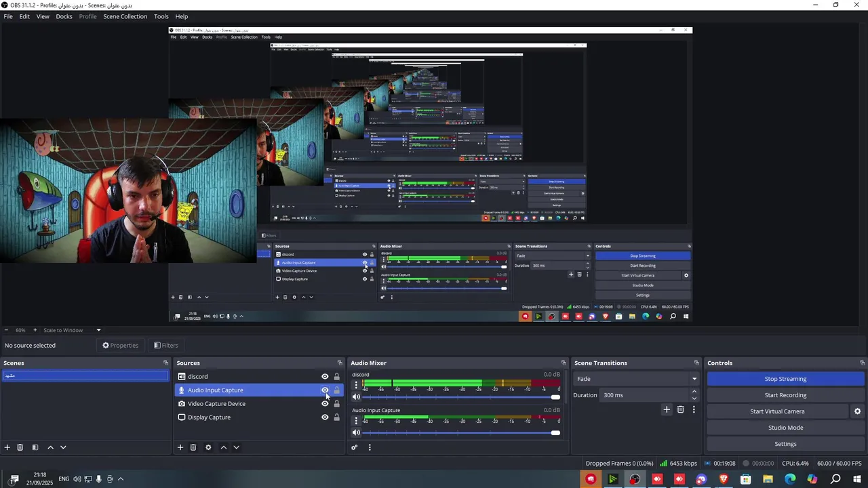Increase transition duration with up arrow

coord(694,392)
